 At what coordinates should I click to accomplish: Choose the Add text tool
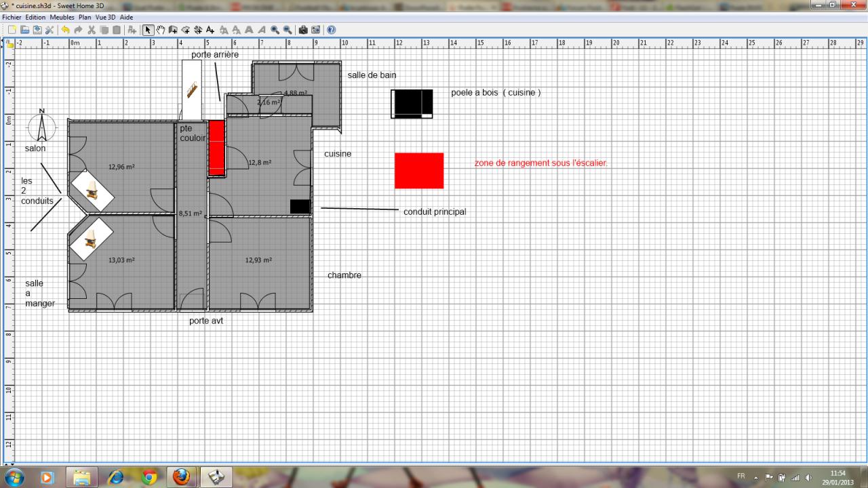210,30
